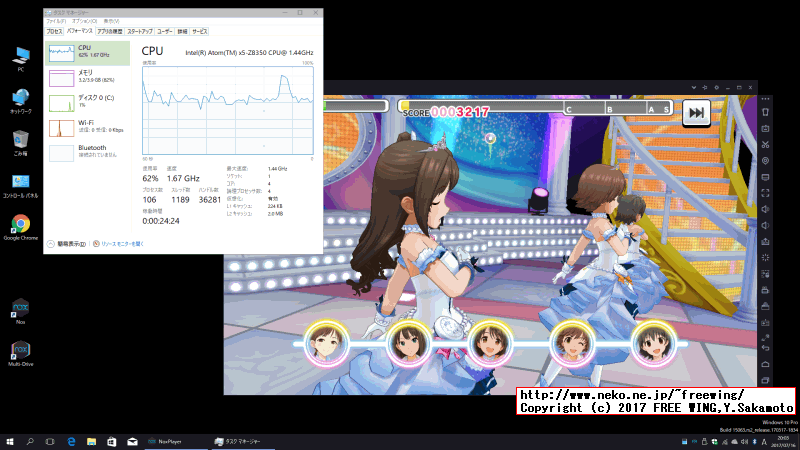Click the Google Chrome desktop icon
Image resolution: width=800 pixels, height=450 pixels.
pyautogui.click(x=21, y=228)
